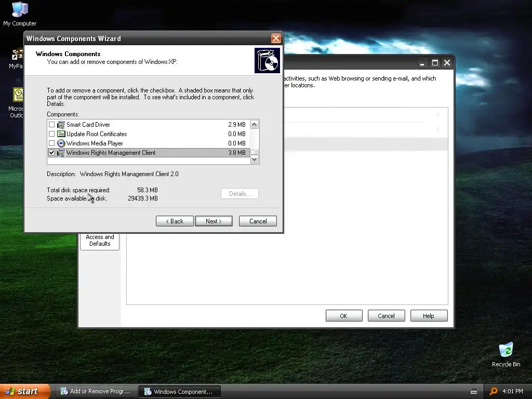
Task: Switch to Windows Components taskbar button
Action: 180,392
